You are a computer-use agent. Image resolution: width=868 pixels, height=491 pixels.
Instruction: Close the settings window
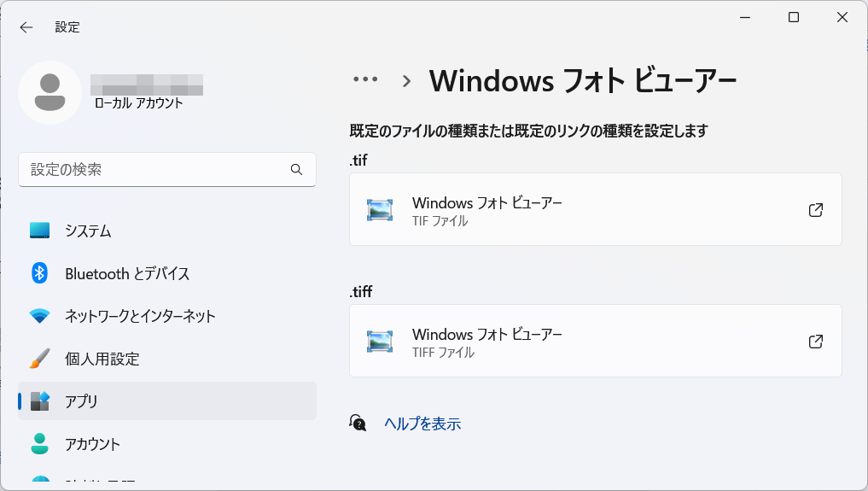842,17
